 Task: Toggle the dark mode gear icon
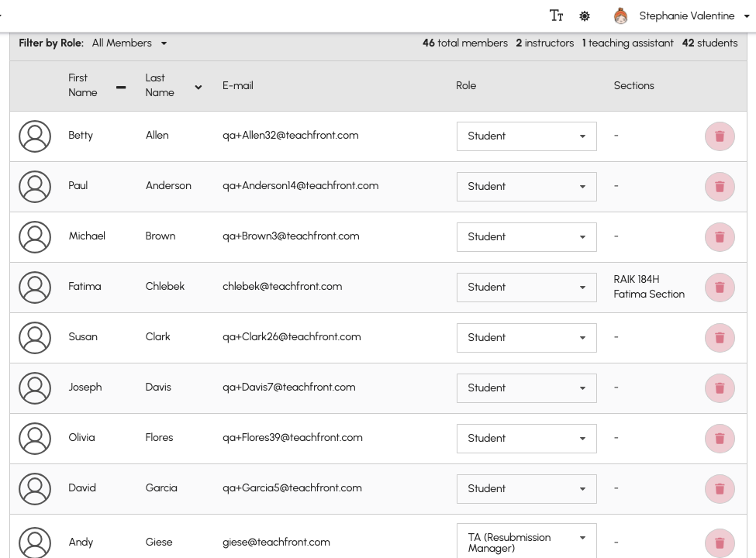pos(585,16)
